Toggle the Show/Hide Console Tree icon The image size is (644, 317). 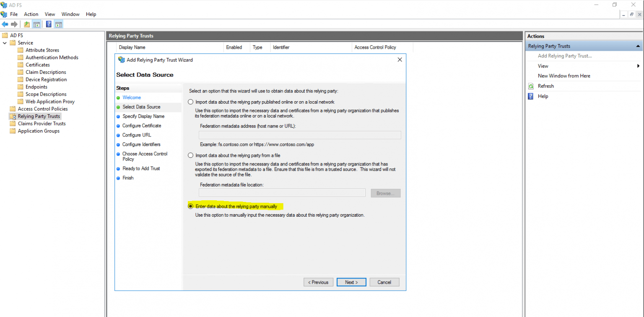tap(36, 24)
